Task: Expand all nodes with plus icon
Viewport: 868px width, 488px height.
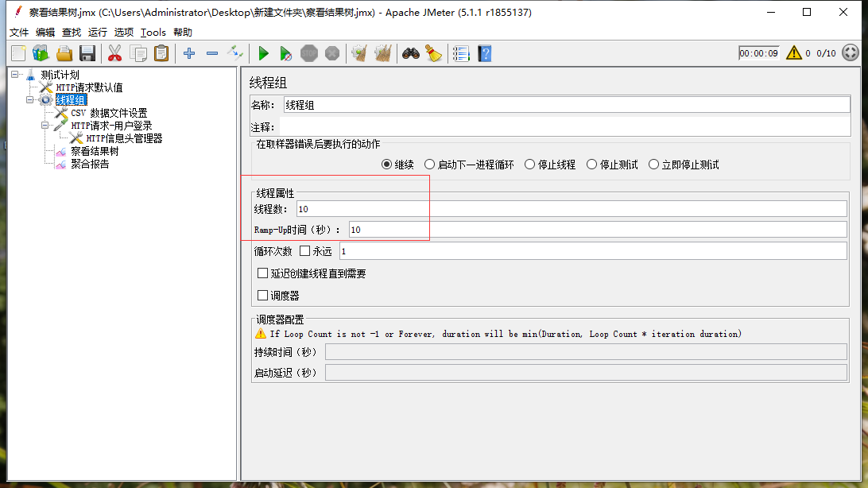Action: point(189,54)
